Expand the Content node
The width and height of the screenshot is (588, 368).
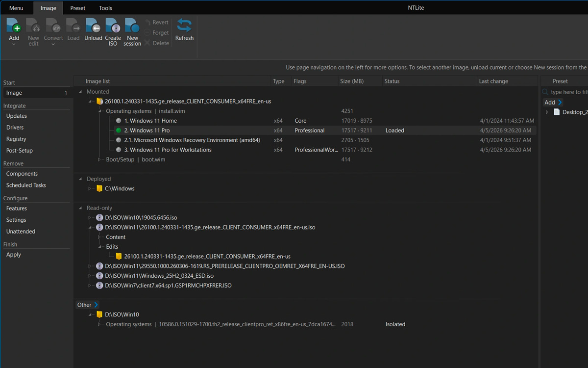pos(99,237)
